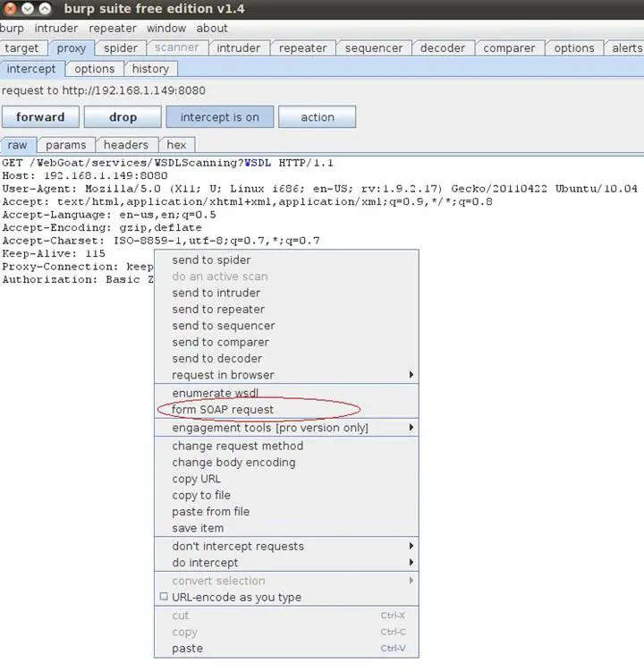Open the burp menu in menu bar

click(12, 28)
